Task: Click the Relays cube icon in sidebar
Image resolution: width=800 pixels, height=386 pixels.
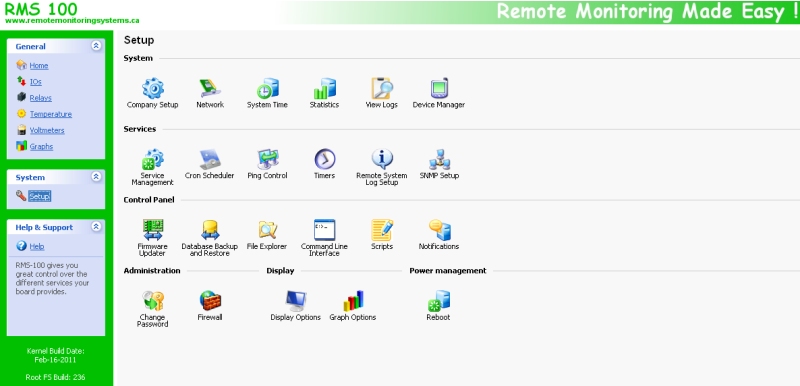Action: click(x=21, y=97)
